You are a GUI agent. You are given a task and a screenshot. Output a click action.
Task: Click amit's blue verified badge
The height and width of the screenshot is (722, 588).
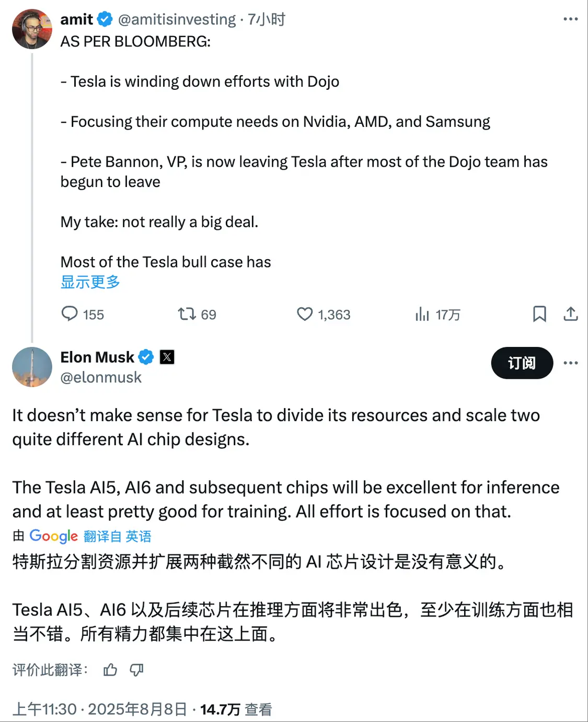(105, 18)
